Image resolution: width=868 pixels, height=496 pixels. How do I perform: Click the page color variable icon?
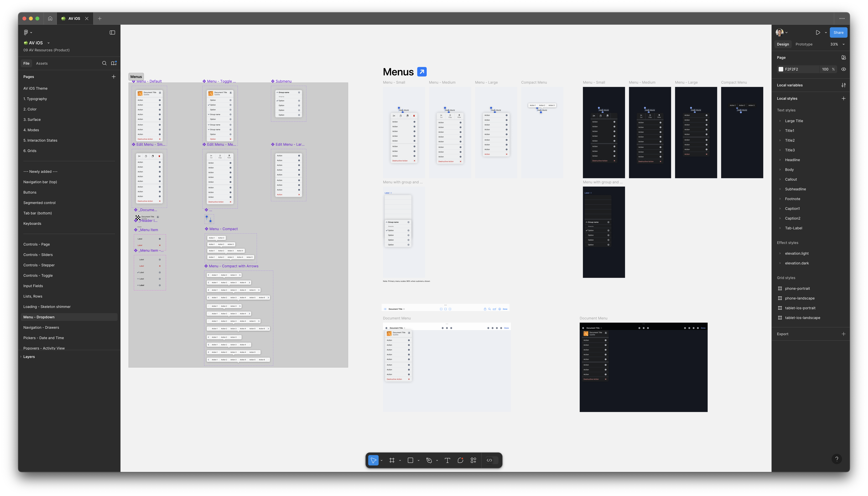click(843, 57)
